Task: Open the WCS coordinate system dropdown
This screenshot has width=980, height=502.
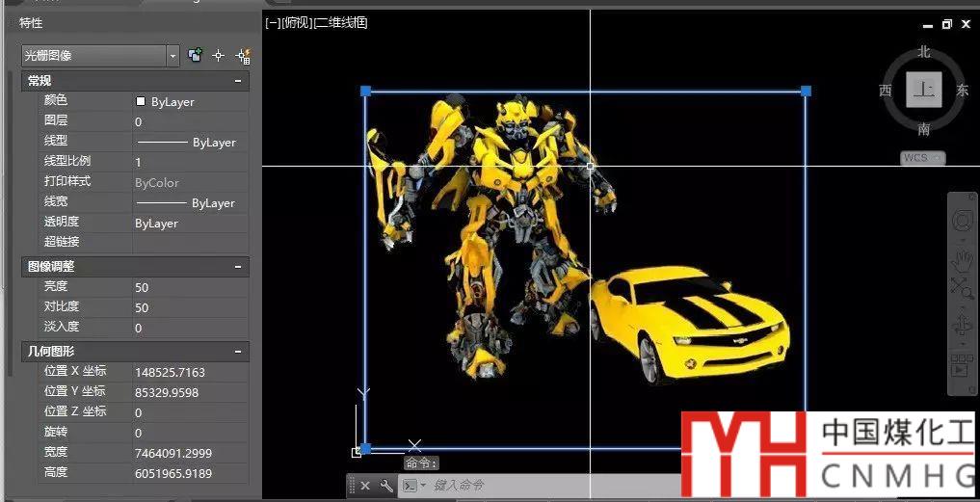Action: coord(923,157)
